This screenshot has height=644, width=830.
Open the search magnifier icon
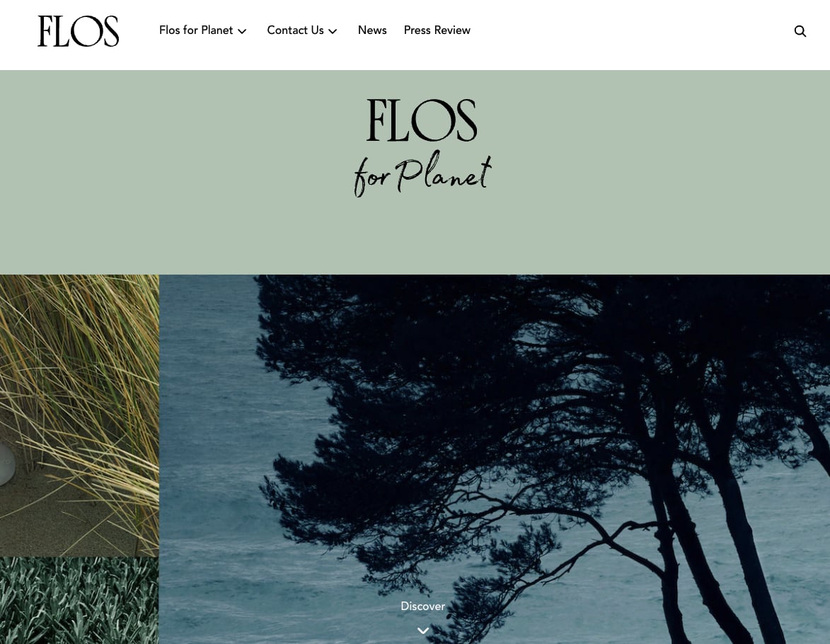800,31
